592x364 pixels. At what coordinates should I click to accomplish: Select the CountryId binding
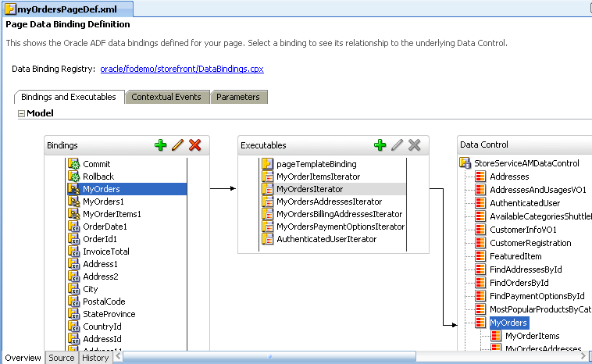tap(102, 327)
